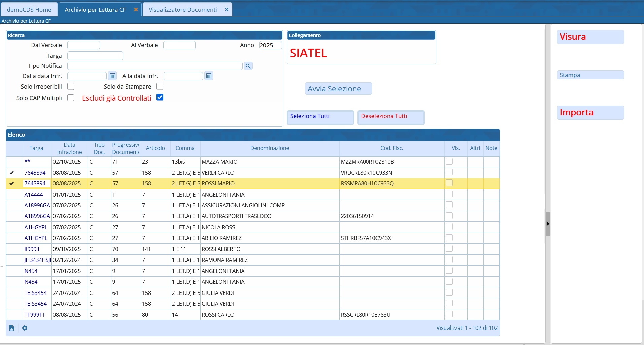Open the Alla data Infr. calendar picker
This screenshot has width=644, height=345.
point(209,76)
